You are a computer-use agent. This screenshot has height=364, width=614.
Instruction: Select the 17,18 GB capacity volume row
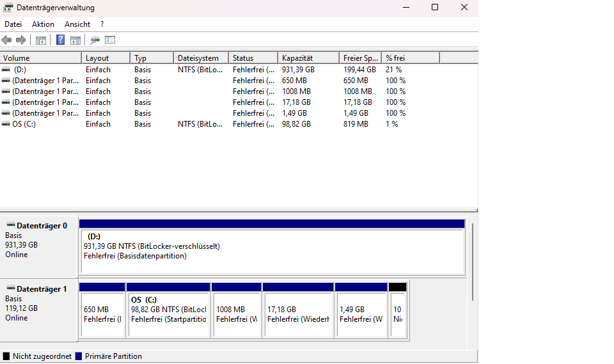click(x=239, y=102)
